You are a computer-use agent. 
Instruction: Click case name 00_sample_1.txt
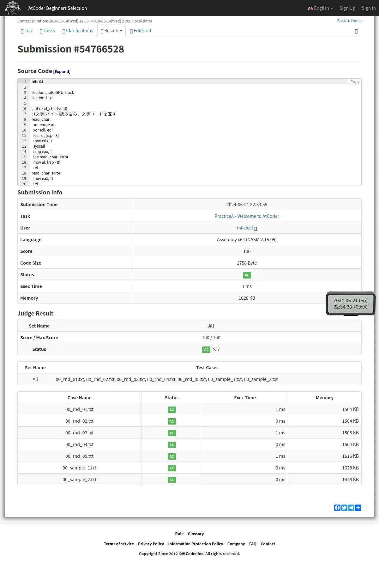pyautogui.click(x=79, y=468)
